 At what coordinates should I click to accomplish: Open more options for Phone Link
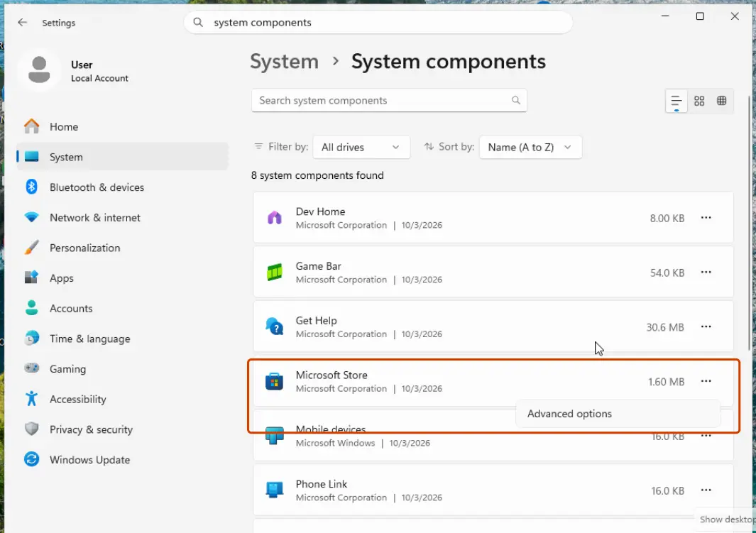pos(706,490)
